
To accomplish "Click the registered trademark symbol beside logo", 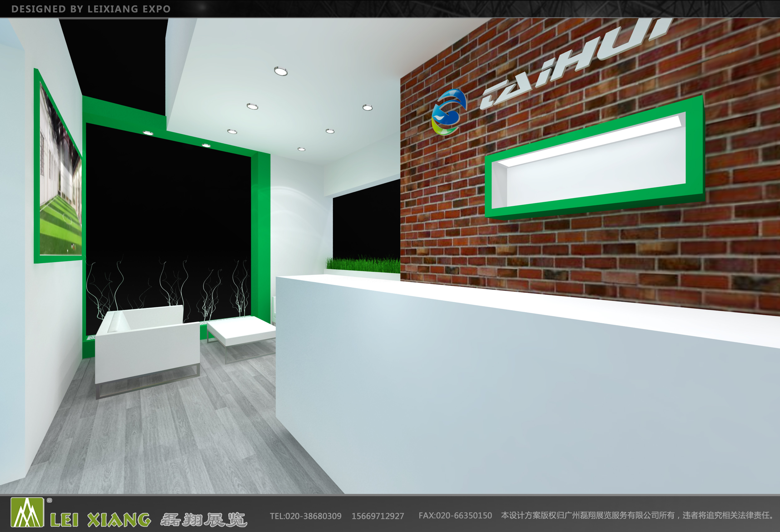I will [49, 500].
